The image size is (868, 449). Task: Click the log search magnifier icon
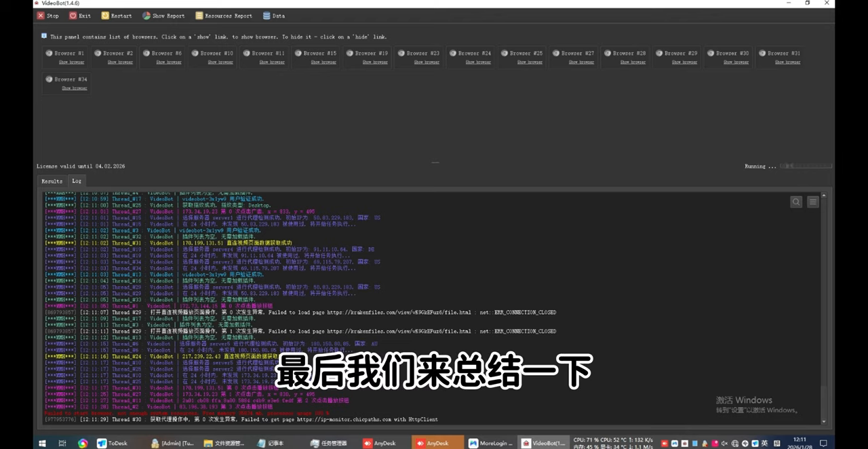click(x=796, y=201)
